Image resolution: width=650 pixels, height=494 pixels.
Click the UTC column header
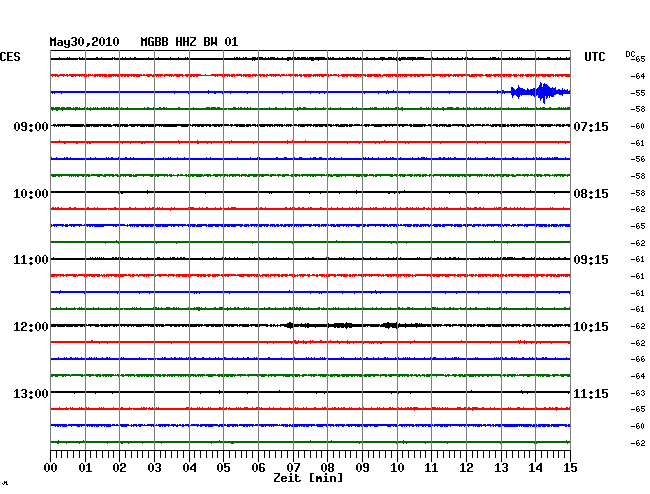point(595,57)
